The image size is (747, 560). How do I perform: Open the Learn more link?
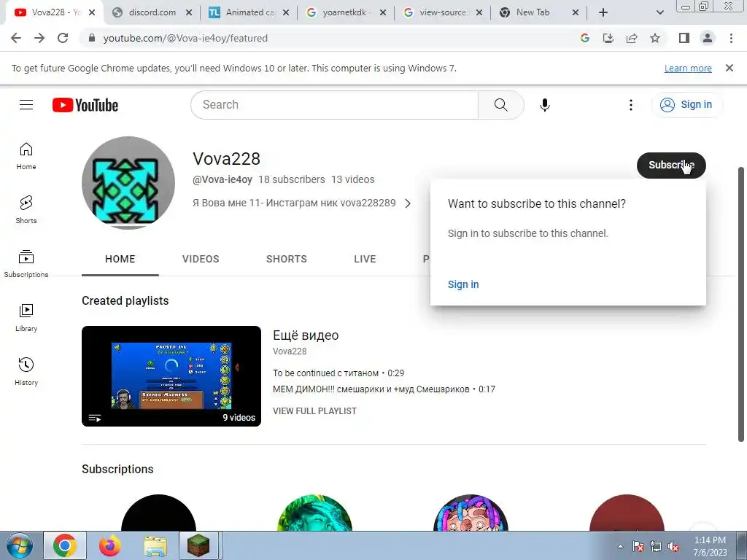[x=688, y=68]
